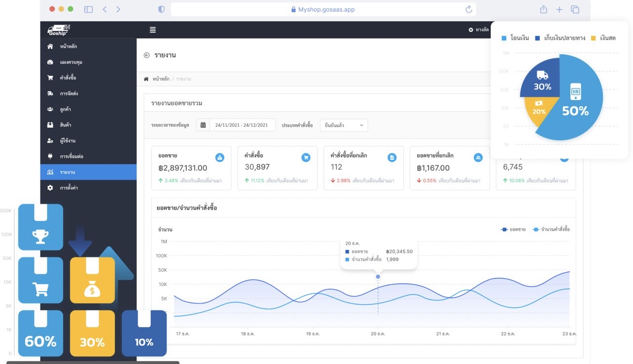This screenshot has width=633, height=364.
Task: Click the hamburger menu icon in header
Action: tap(153, 30)
